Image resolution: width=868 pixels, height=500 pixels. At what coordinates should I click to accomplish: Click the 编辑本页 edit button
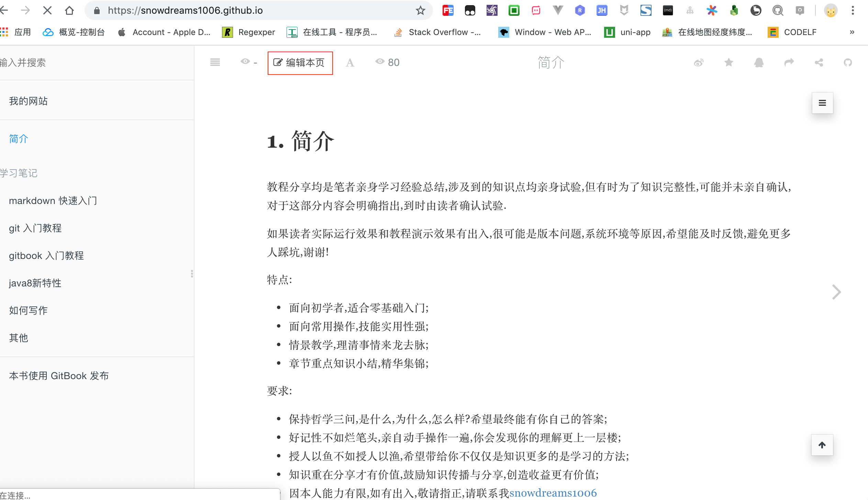[300, 63]
